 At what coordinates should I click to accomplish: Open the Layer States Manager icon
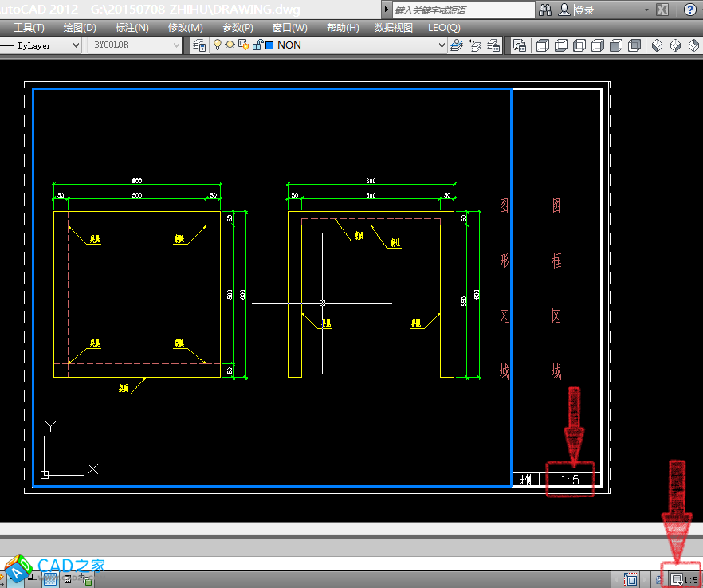[494, 45]
